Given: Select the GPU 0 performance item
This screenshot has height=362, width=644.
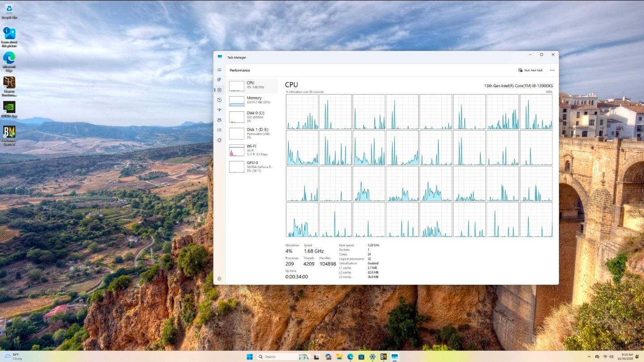Looking at the screenshot, I should [x=252, y=167].
